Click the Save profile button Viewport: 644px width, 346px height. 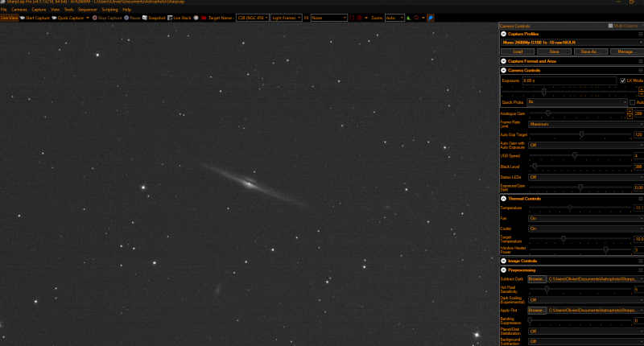tap(554, 51)
